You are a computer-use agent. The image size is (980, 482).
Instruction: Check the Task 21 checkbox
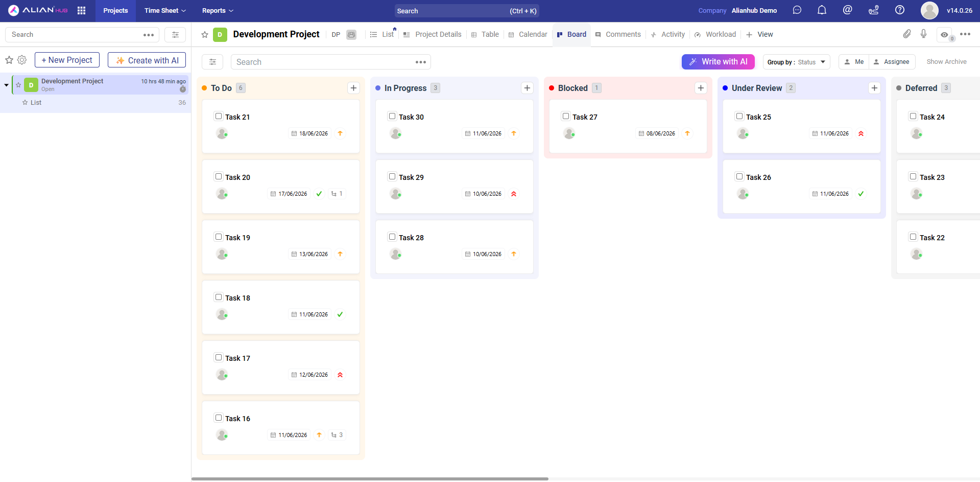[x=219, y=116]
